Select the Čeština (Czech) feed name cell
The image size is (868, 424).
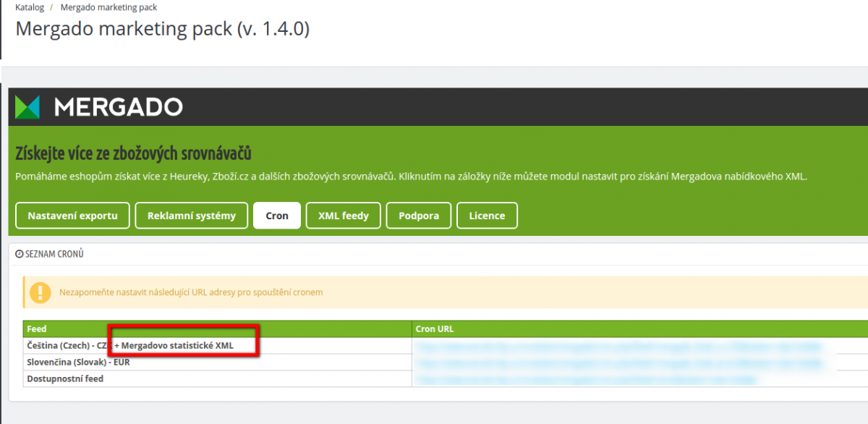click(x=217, y=346)
